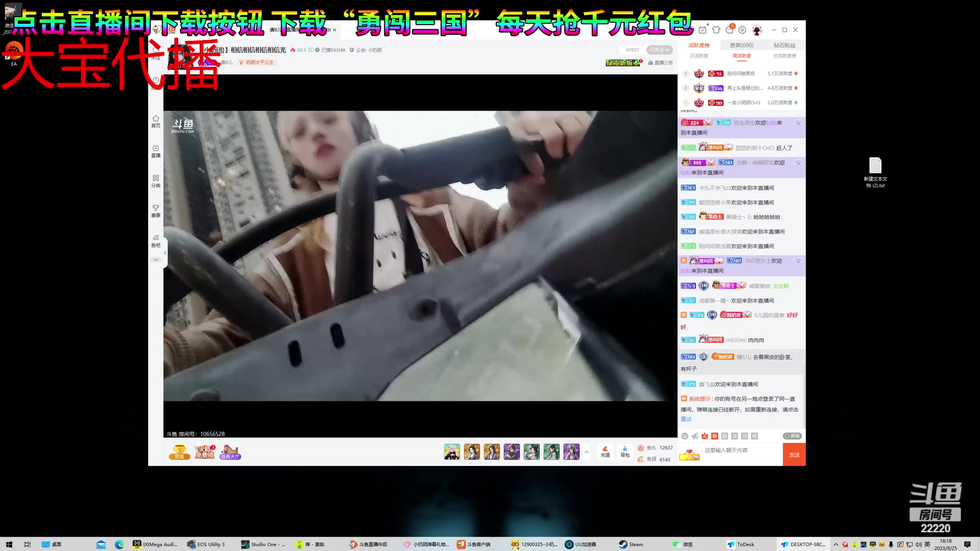Toggle the grey 滤 chat style button
980x551 pixels.
tap(735, 436)
